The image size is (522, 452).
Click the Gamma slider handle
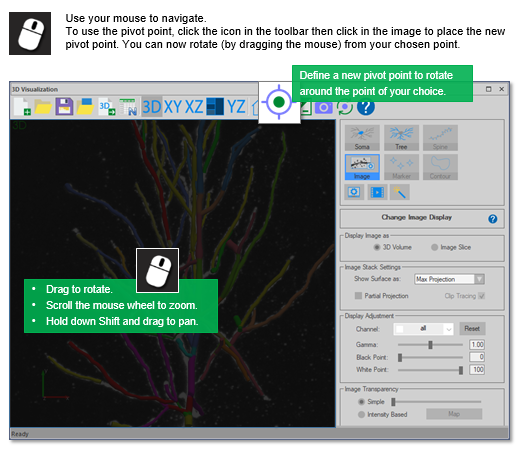[430, 345]
